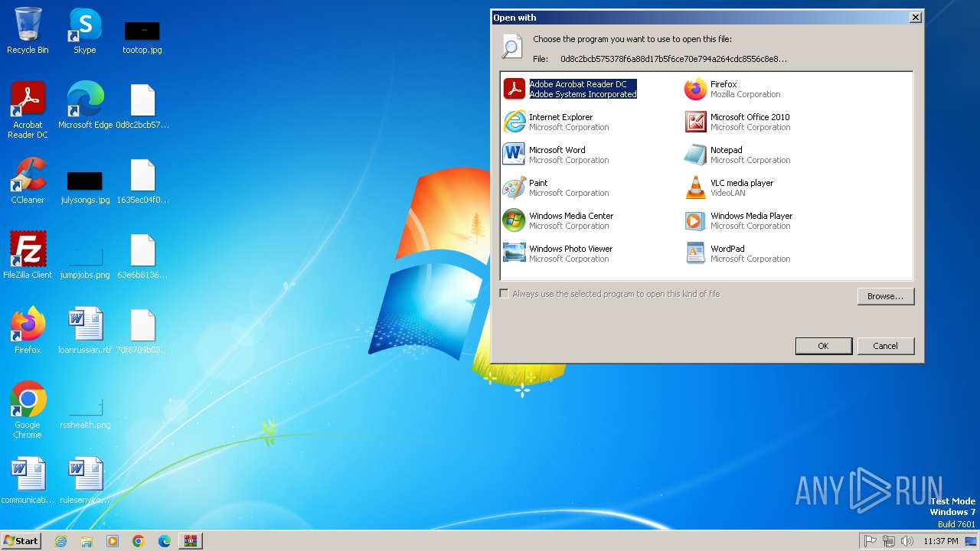Cancel the Open with dialog
The height and width of the screenshot is (551, 980).
(886, 346)
